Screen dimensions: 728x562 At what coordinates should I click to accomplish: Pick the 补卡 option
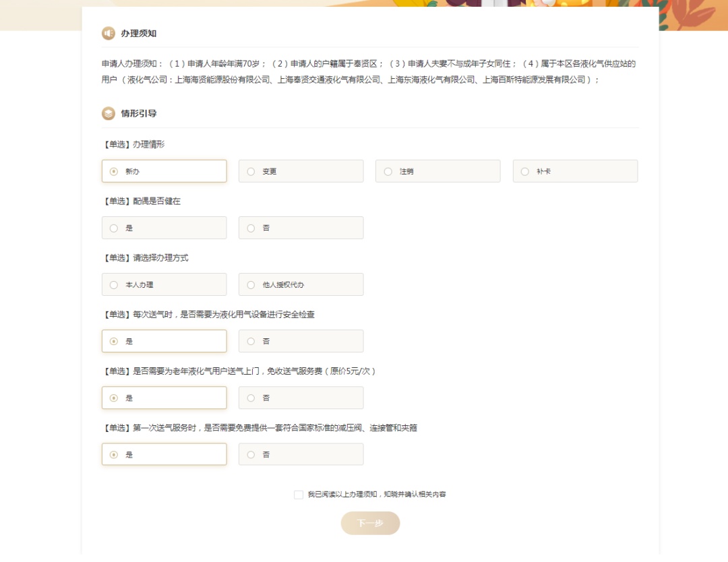(x=575, y=171)
